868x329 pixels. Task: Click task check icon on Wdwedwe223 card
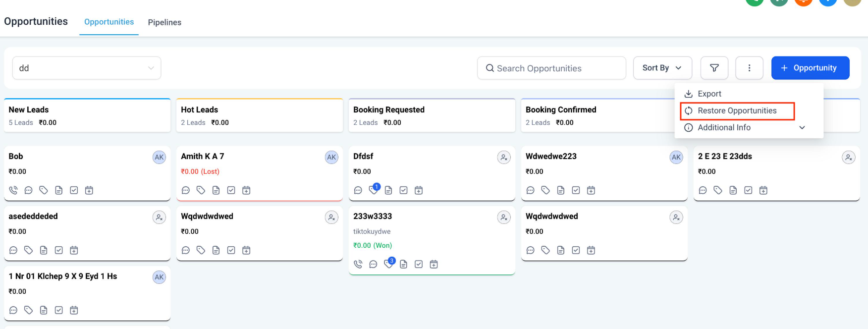[x=576, y=190]
